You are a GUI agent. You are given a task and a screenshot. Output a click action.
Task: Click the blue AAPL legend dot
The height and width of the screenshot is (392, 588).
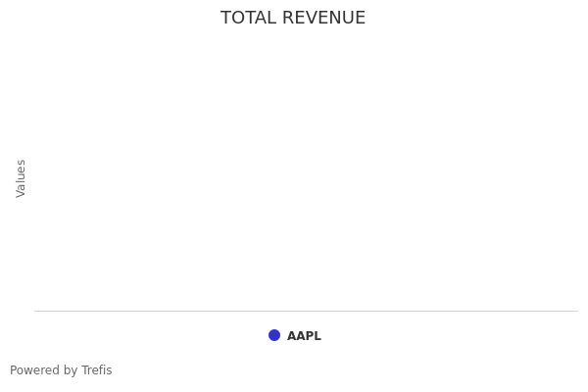pos(274,335)
